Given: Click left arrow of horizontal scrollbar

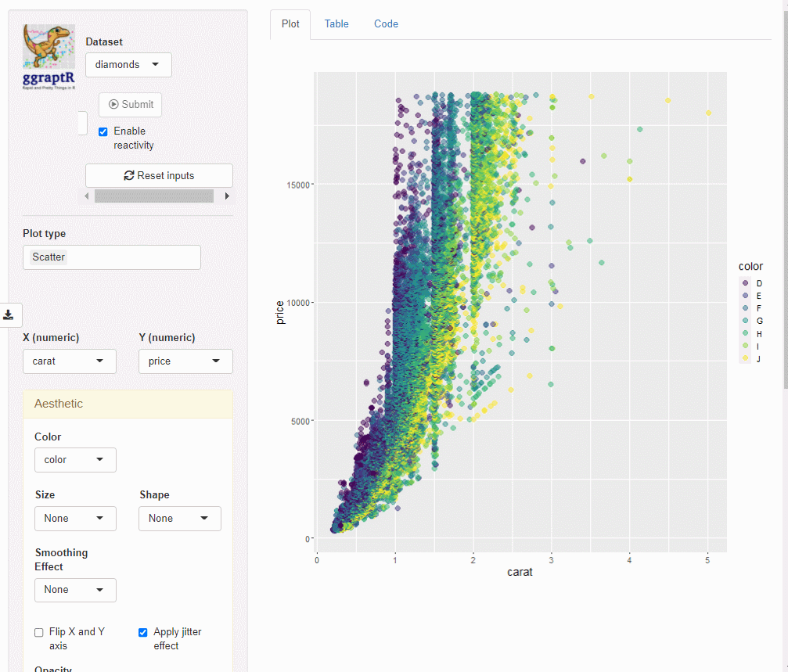Looking at the screenshot, I should (x=87, y=196).
